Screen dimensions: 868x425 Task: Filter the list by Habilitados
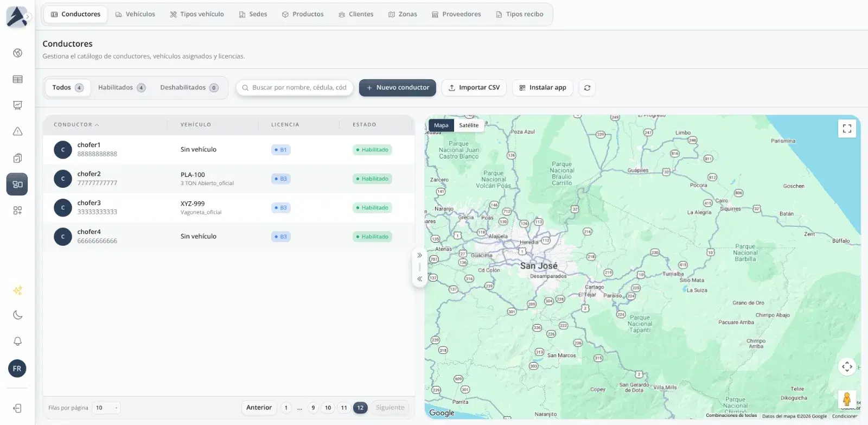point(122,87)
